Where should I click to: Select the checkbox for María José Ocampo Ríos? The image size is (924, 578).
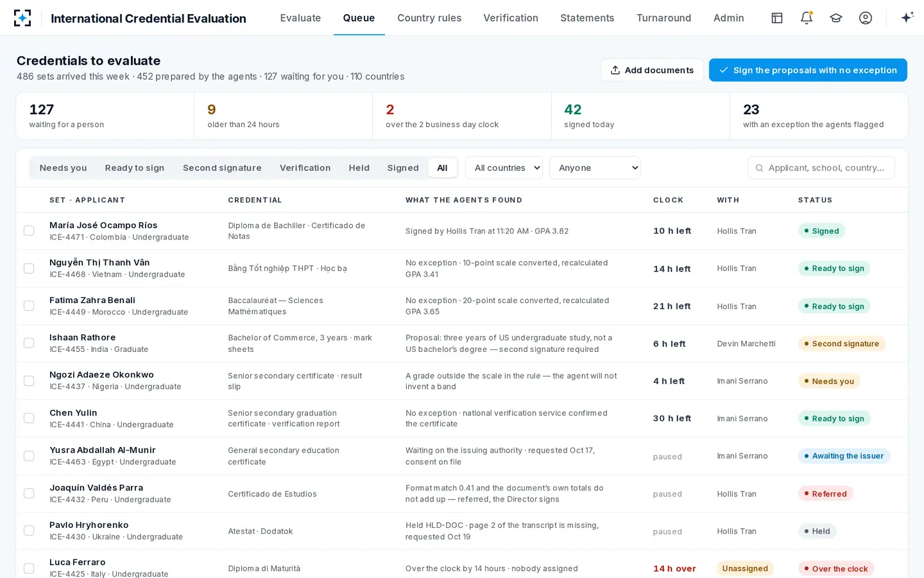[x=29, y=231]
